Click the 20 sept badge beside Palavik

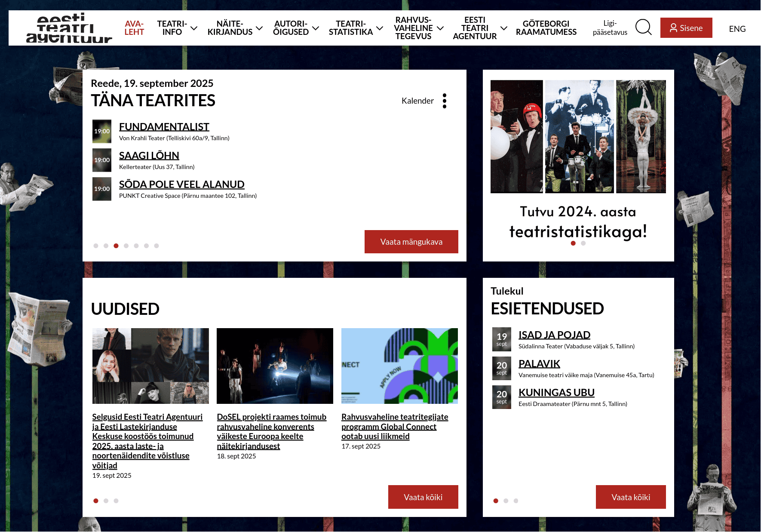[501, 368]
